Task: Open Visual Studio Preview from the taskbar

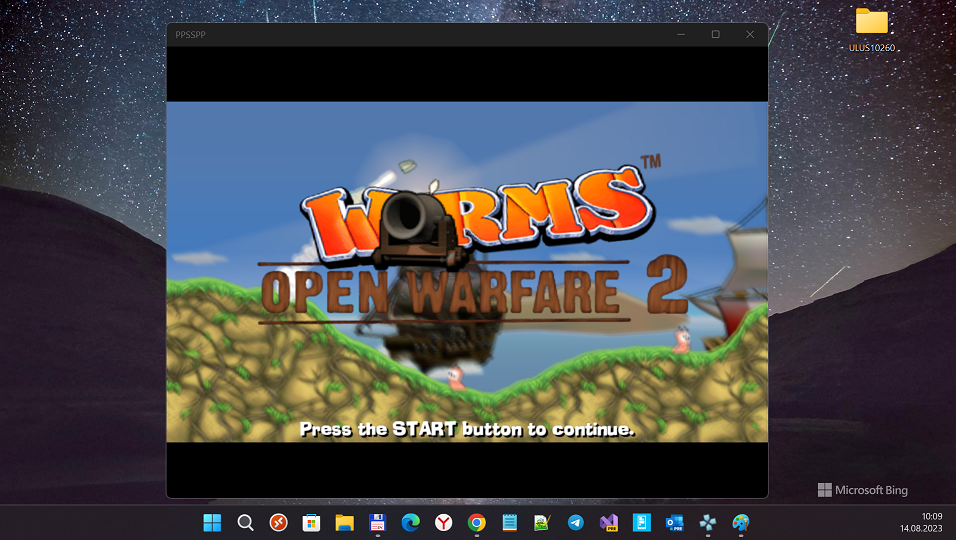Action: (x=608, y=522)
